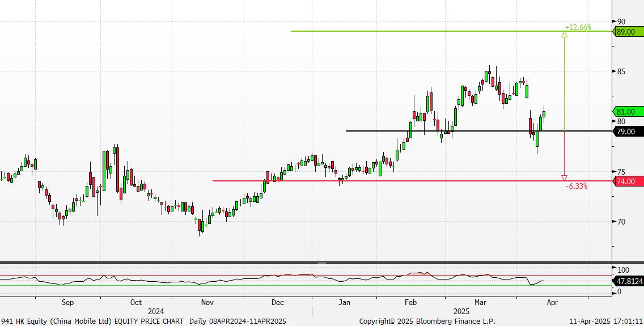The width and height of the screenshot is (644, 326).
Task: Click the green upward arrow head
Action: [x=564, y=35]
